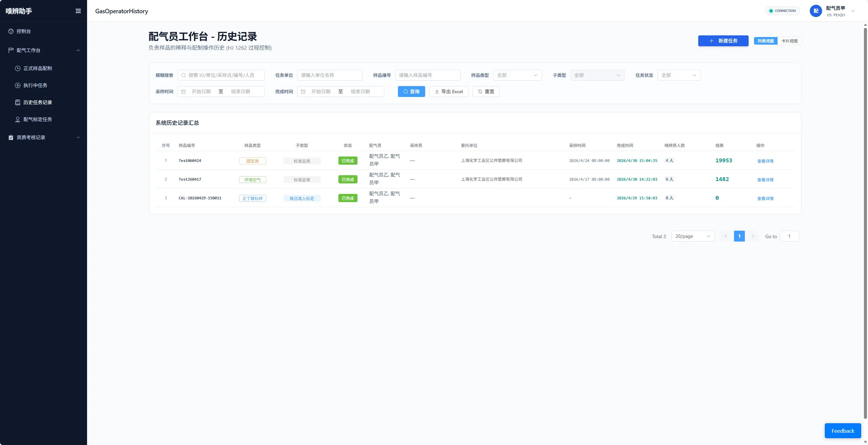This screenshot has width=868, height=445.
Task: Click the 控制台 dashboard icon
Action: (x=11, y=31)
